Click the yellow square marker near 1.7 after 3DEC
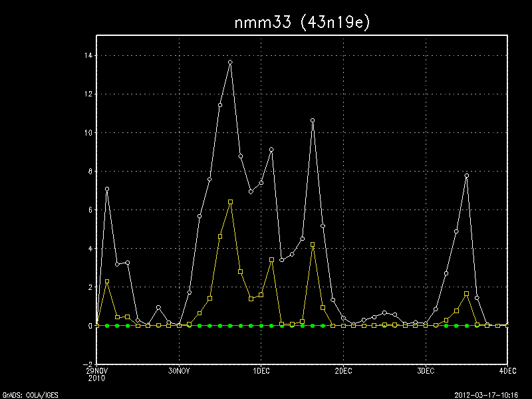 pyautogui.click(x=467, y=293)
